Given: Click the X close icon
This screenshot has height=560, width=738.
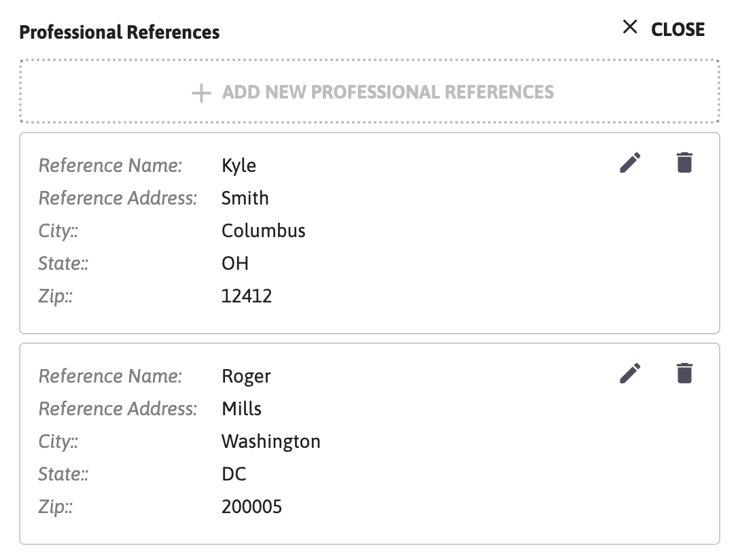Looking at the screenshot, I should [630, 27].
